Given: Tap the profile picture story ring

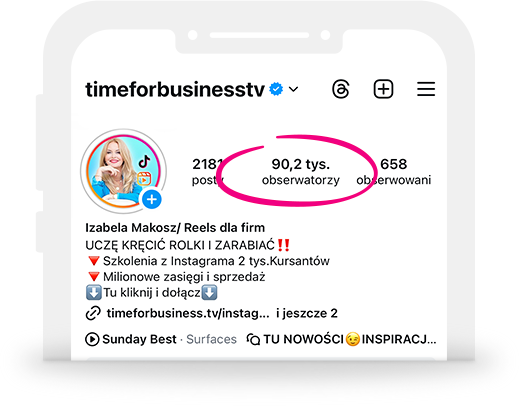Looking at the screenshot, I should pos(123,171).
